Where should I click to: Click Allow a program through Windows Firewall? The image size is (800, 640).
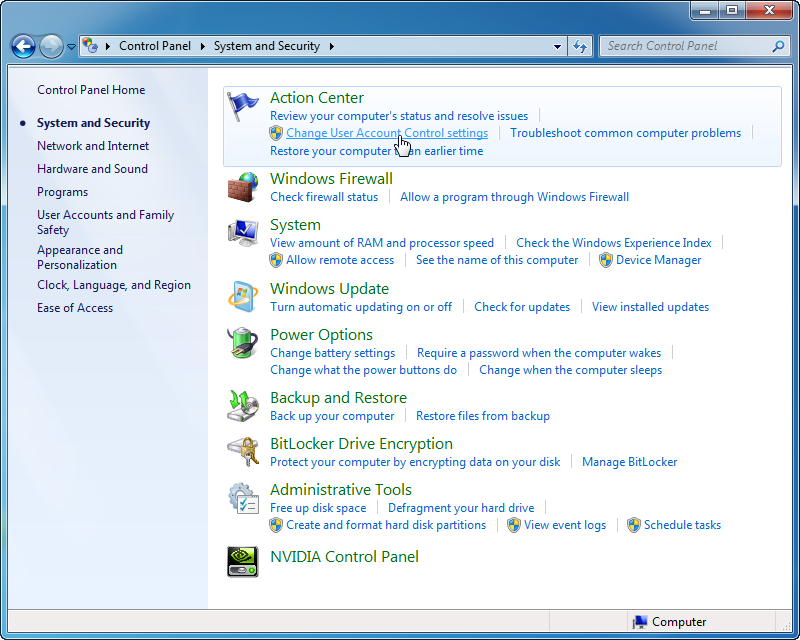pyautogui.click(x=514, y=197)
